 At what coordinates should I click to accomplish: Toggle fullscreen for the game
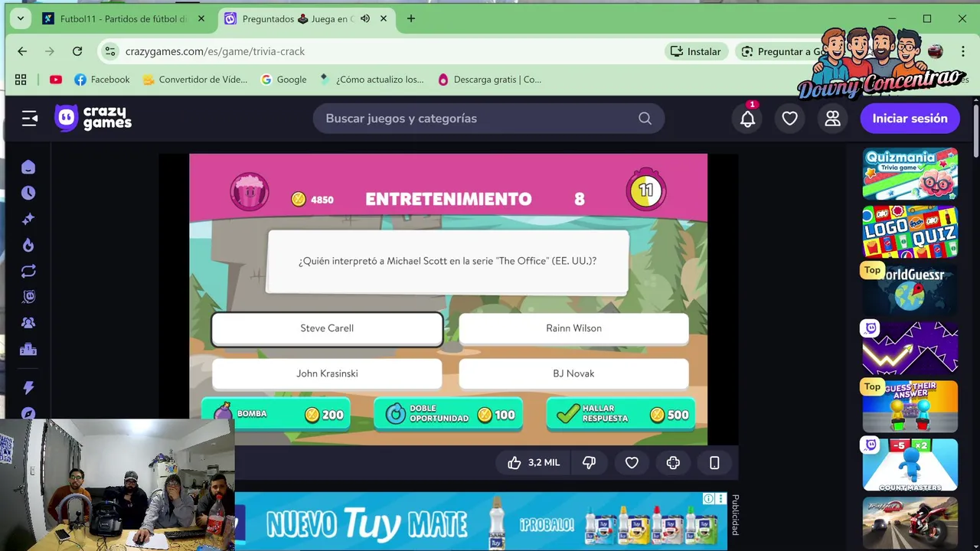[x=673, y=463]
